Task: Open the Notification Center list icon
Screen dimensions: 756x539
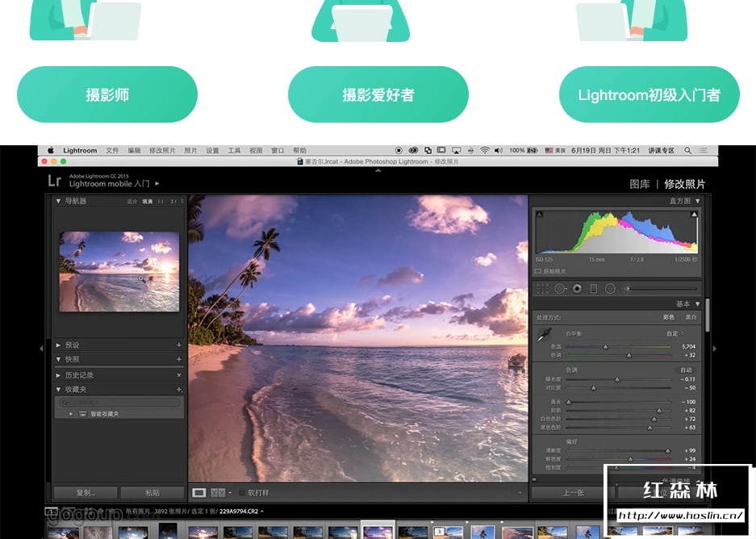Action: click(x=703, y=150)
